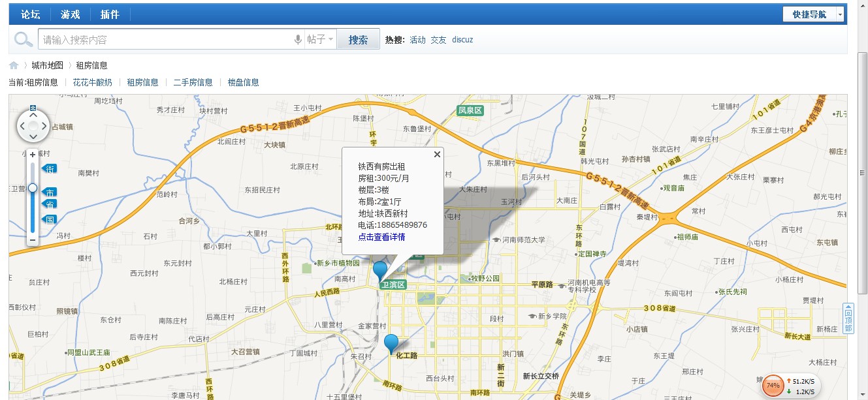Open the 游戏 nav tab
Viewport: 868px width, 400px height.
point(70,14)
